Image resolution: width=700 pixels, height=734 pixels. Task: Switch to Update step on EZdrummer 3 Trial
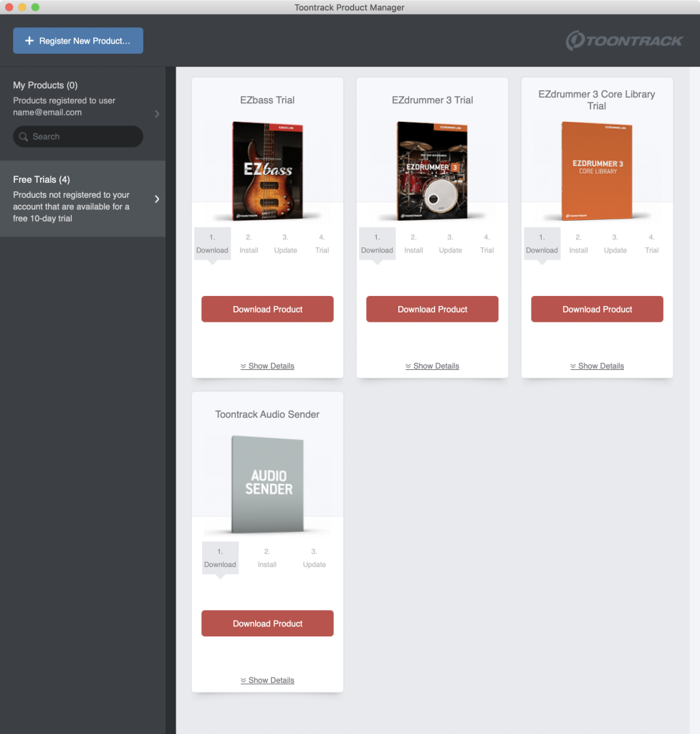point(450,244)
